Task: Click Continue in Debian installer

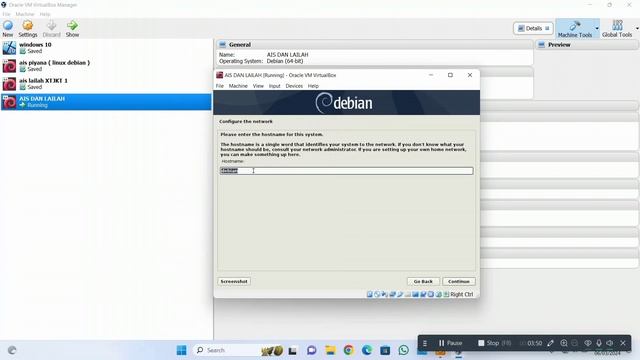Action: click(x=459, y=281)
